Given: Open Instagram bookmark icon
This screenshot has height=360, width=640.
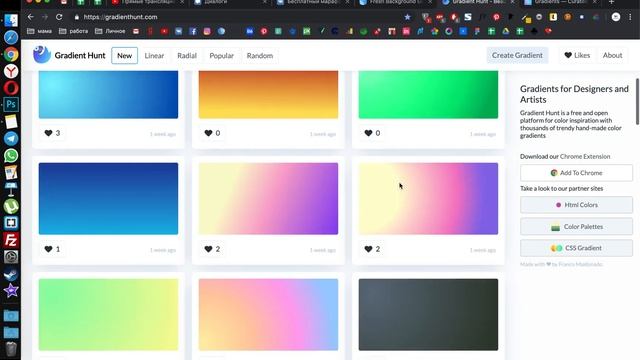Looking at the screenshot, I should (207, 31).
